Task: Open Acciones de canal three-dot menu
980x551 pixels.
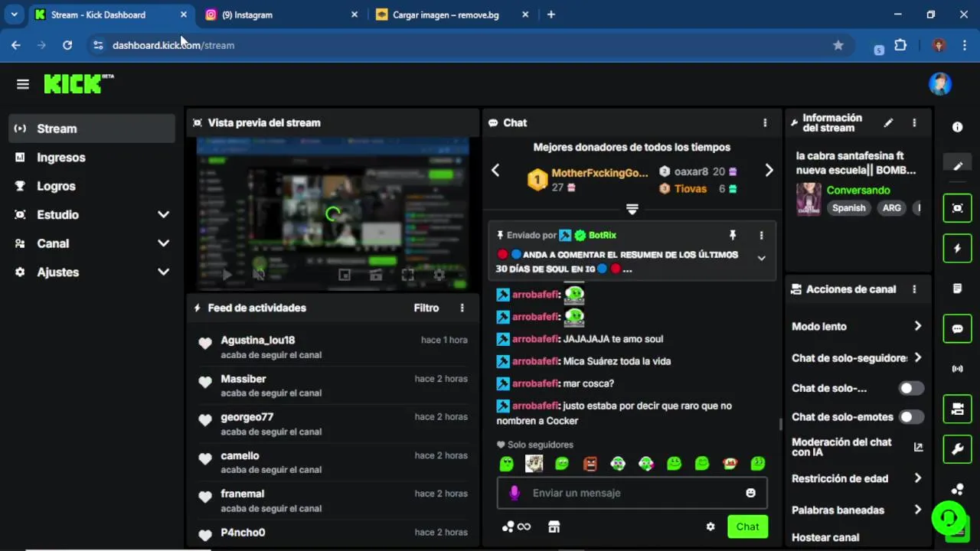Action: (914, 289)
